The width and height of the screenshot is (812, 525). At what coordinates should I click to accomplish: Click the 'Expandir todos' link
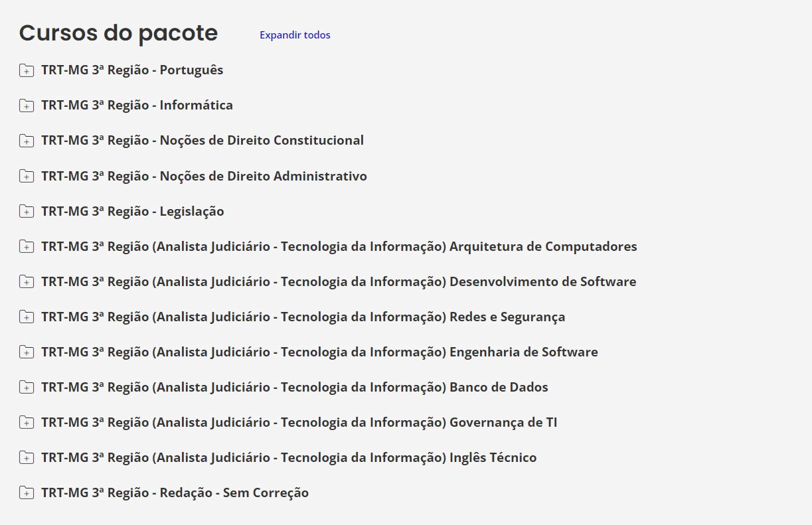coord(295,35)
